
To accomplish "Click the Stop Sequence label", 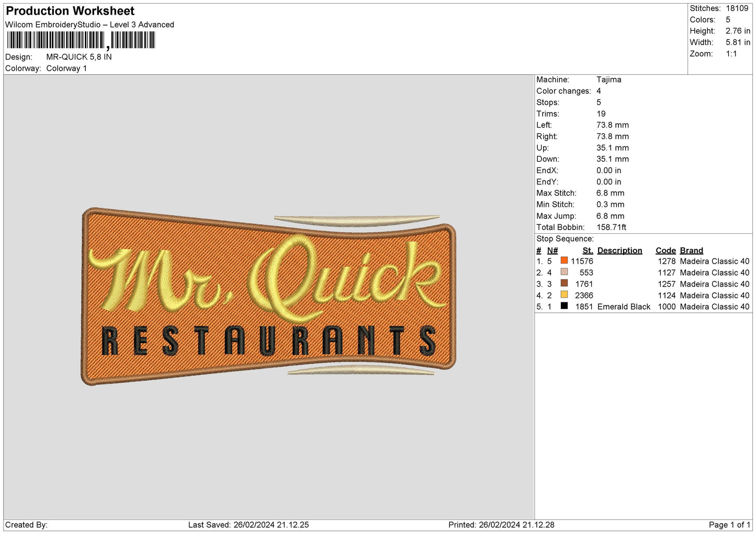I will point(565,239).
